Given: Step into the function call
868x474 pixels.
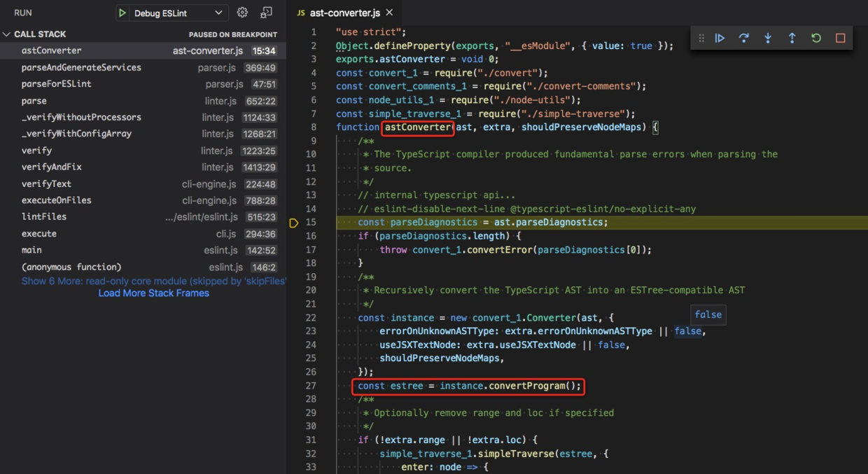Looking at the screenshot, I should (x=768, y=39).
